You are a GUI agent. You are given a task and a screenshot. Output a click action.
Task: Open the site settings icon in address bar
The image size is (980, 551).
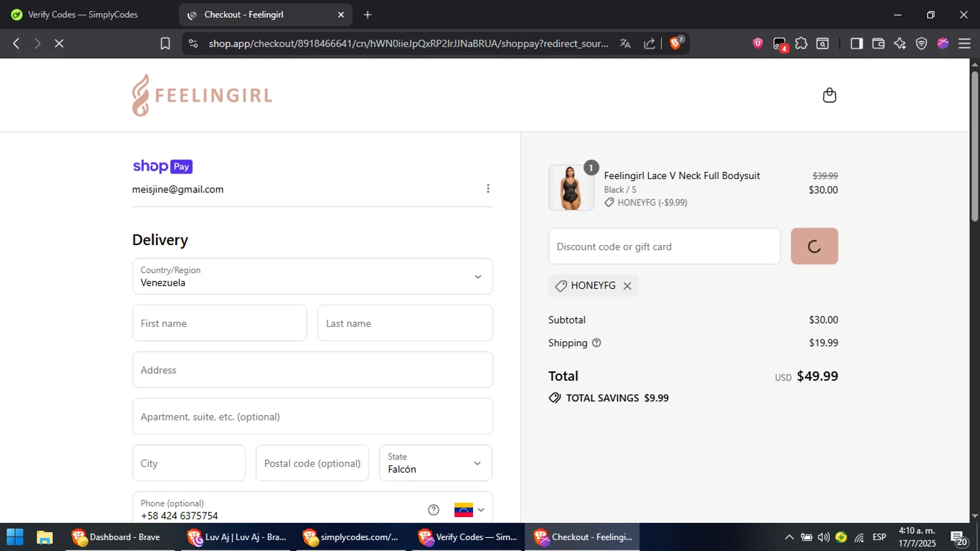193,43
